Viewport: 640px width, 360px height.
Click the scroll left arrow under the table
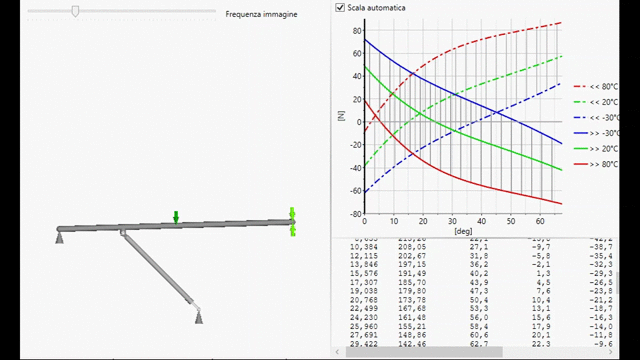[337, 352]
